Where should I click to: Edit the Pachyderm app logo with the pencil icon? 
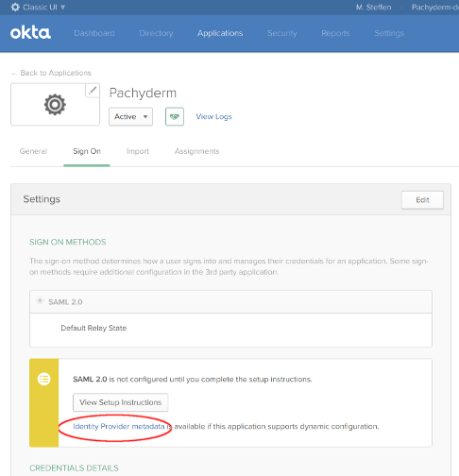93,91
